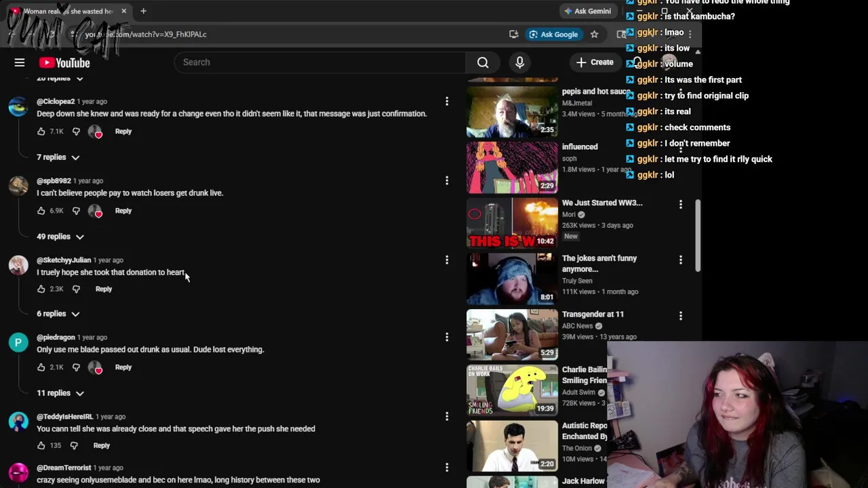Open options menu for @SketchyyJulian comment
Screen dimensions: 868x488
[x=446, y=260]
